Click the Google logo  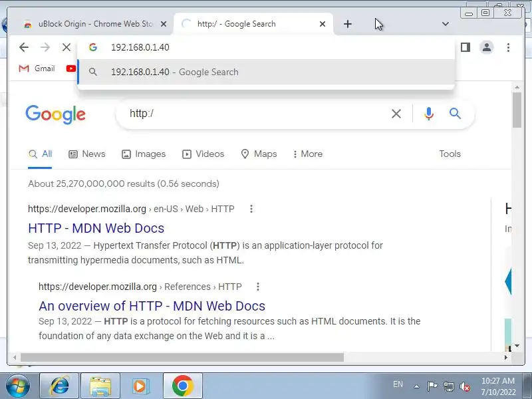tap(56, 114)
